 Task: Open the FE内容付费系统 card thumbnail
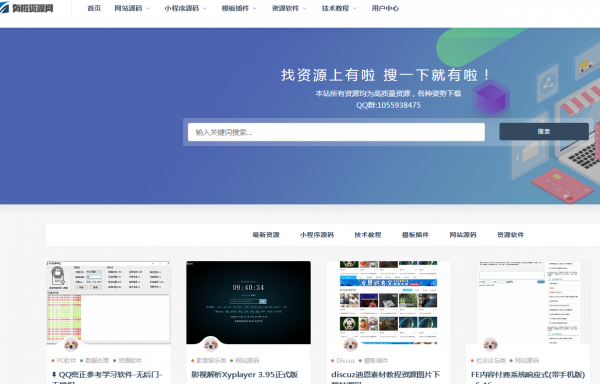click(x=528, y=302)
